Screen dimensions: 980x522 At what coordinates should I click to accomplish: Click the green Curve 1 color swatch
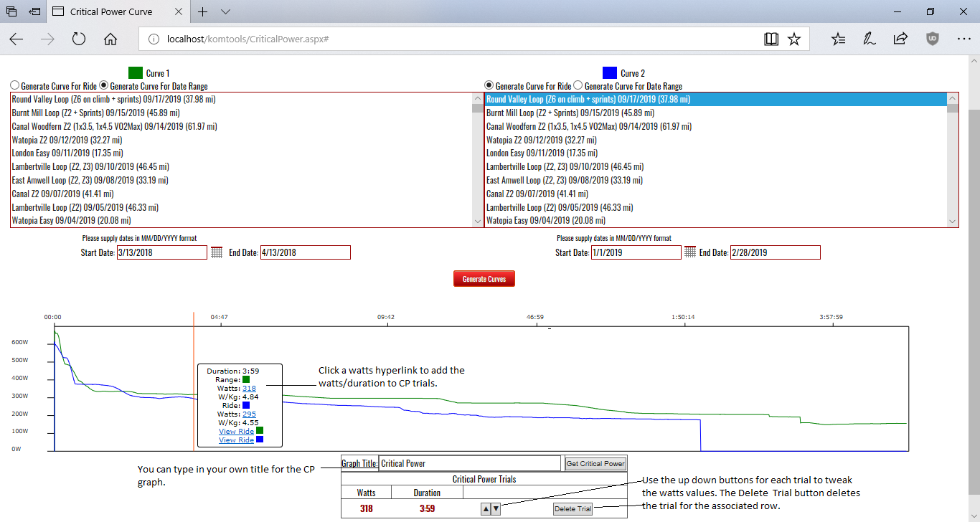pos(135,72)
